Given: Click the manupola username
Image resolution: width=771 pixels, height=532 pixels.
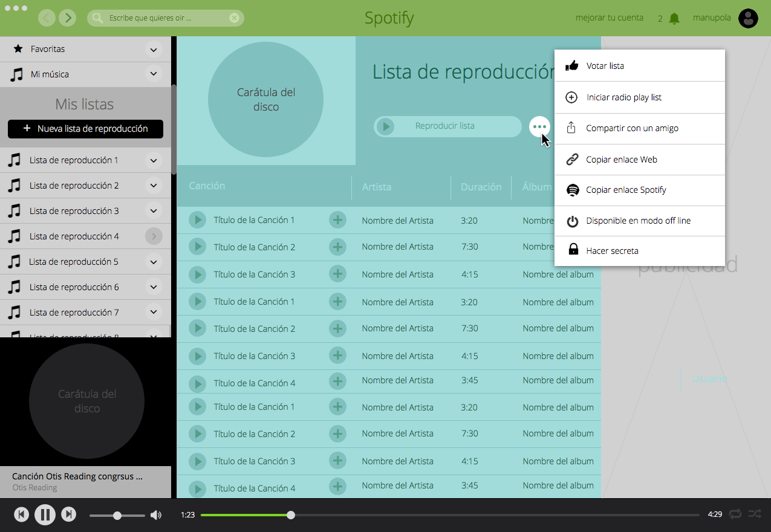Looking at the screenshot, I should [x=712, y=18].
